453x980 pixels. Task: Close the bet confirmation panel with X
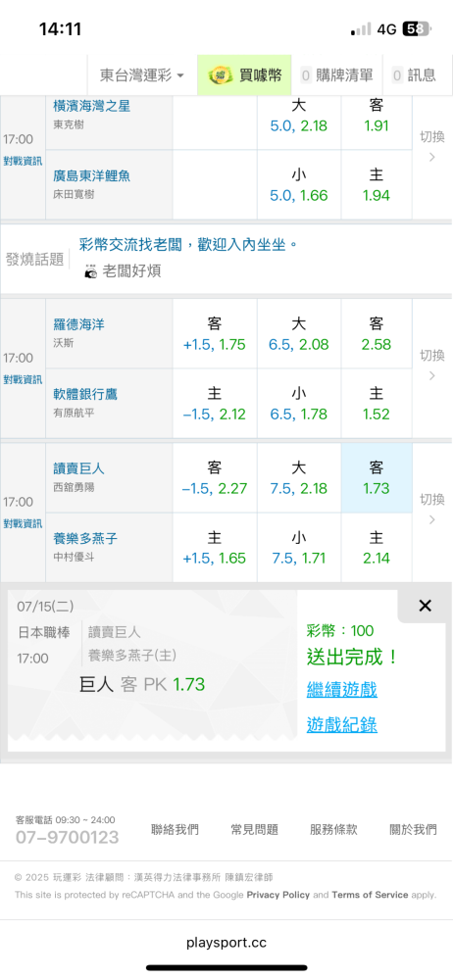[425, 605]
